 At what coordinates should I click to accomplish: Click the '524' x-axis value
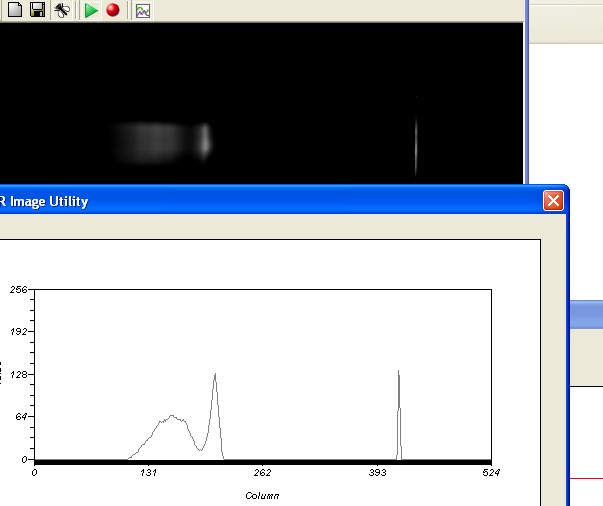tap(491, 473)
